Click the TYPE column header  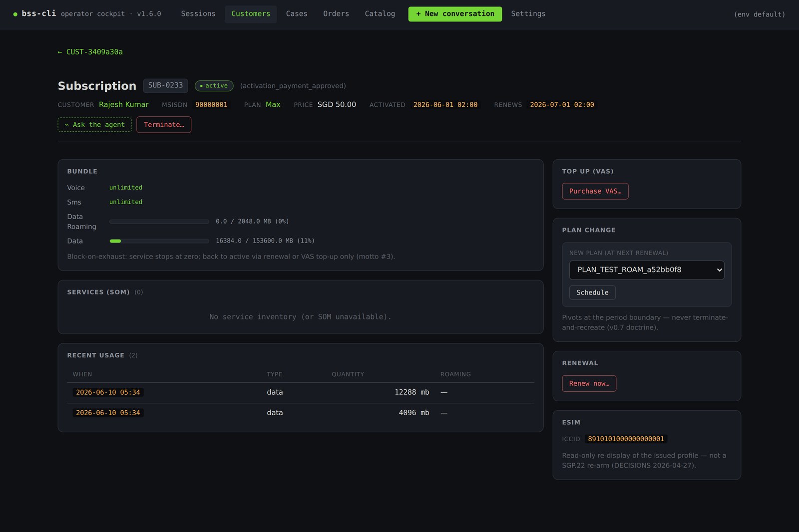(x=275, y=374)
